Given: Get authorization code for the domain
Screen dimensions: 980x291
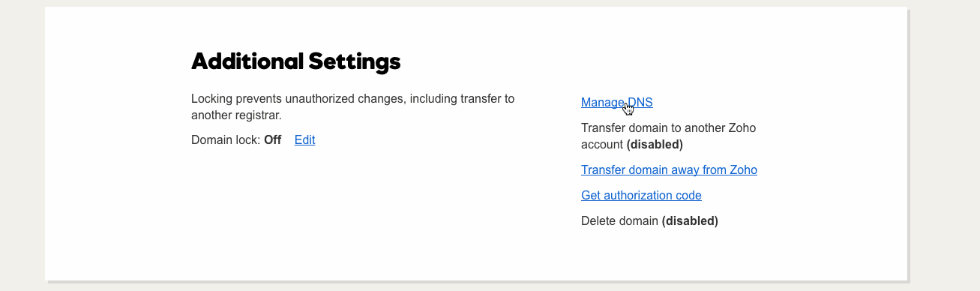Looking at the screenshot, I should pyautogui.click(x=641, y=195).
